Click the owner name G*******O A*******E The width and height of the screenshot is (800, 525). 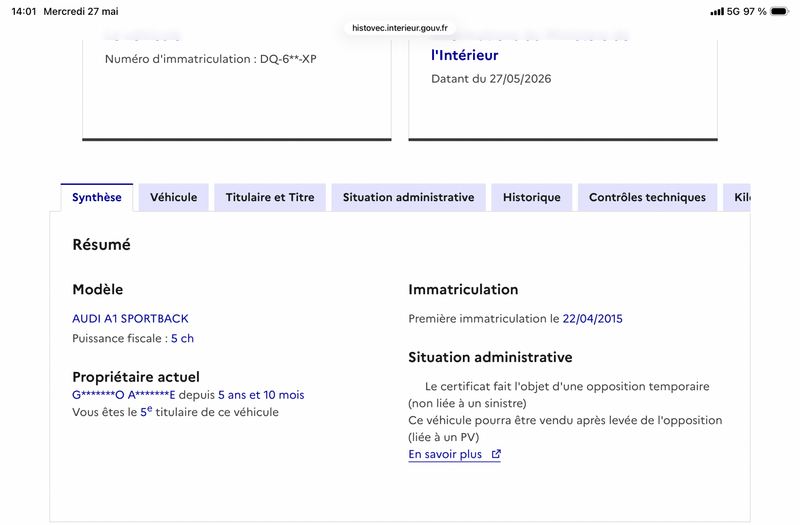click(123, 395)
